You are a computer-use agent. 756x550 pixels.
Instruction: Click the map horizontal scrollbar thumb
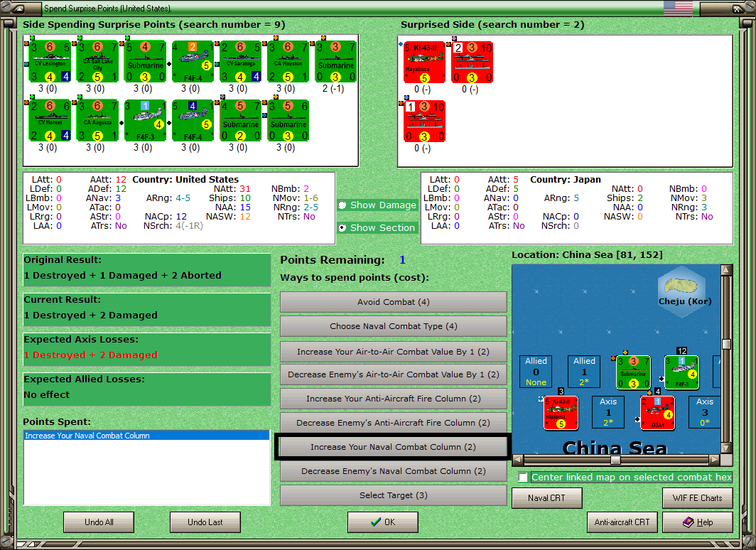point(615,460)
